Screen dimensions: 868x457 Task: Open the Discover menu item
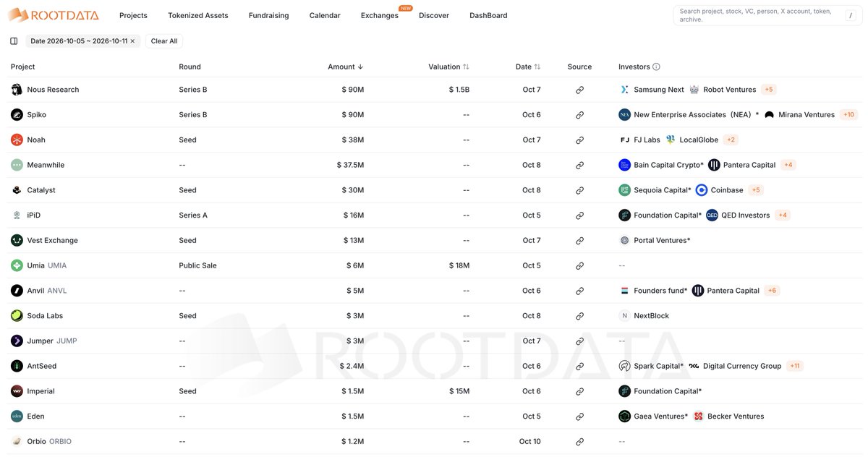434,15
